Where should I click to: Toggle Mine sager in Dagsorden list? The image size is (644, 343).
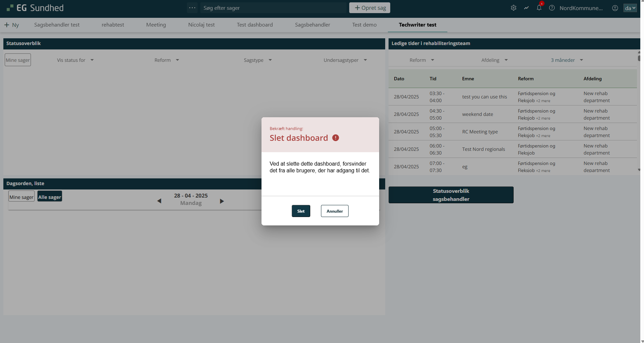click(x=22, y=197)
